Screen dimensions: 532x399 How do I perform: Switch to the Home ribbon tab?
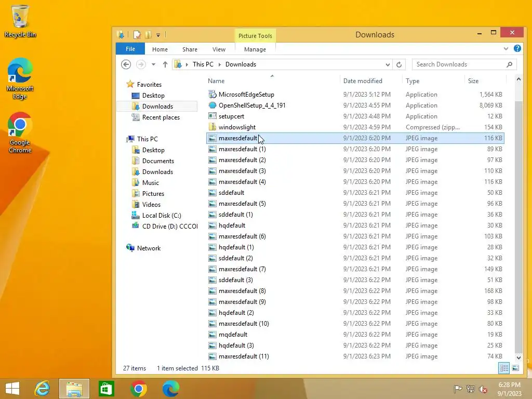coord(160,49)
